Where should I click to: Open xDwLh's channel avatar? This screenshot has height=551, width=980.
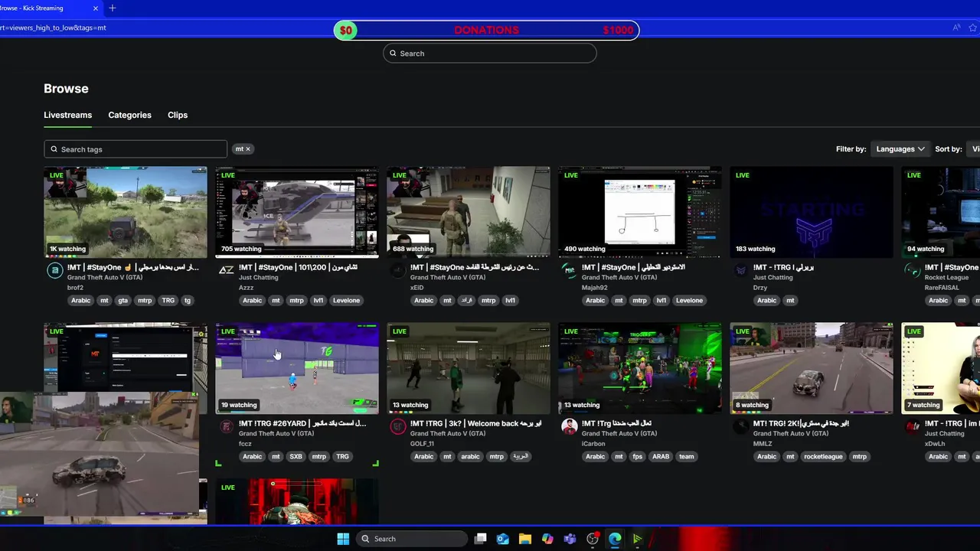[x=912, y=426]
